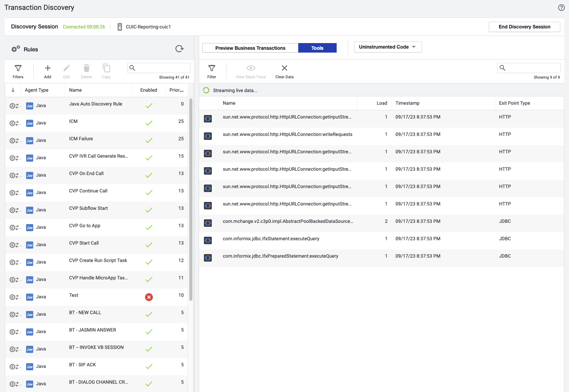Switch to Preview Business Transactions tab
This screenshot has width=569, height=392.
click(x=250, y=48)
